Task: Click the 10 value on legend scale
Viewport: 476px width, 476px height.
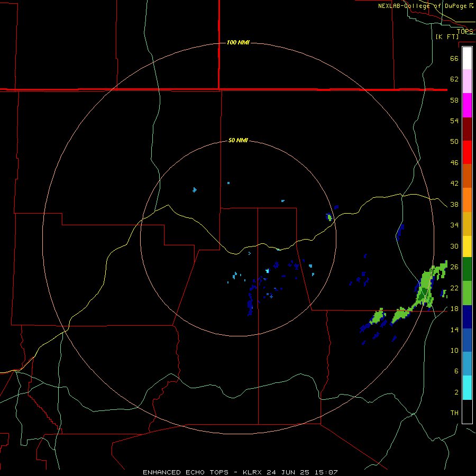Action: (454, 350)
